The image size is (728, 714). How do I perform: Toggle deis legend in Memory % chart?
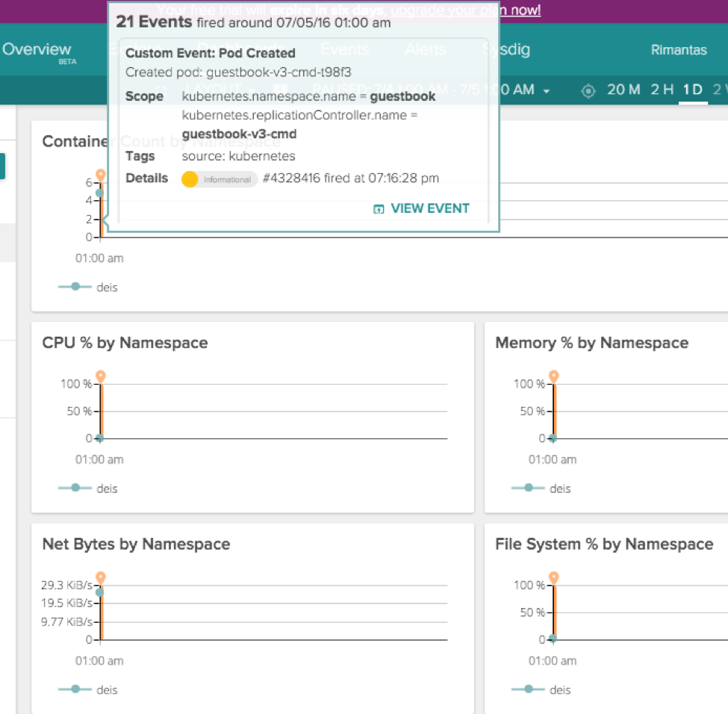(541, 488)
